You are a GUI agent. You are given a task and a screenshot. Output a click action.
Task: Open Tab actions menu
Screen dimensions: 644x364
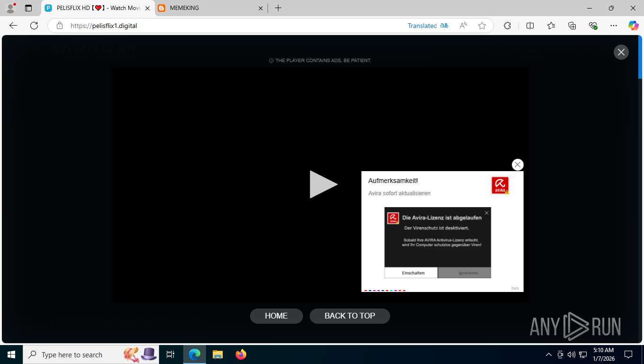point(28,8)
